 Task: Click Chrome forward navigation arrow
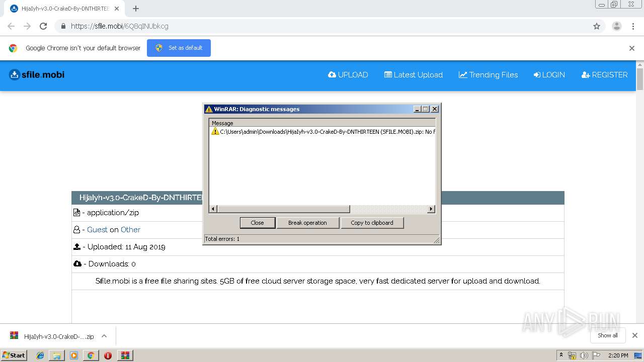coord(27,26)
